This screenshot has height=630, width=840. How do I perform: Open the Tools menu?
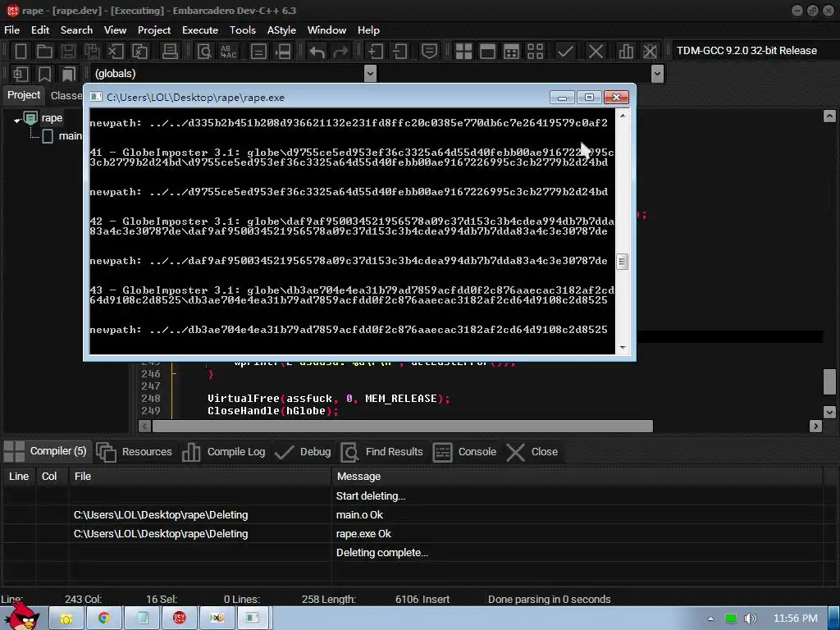tap(243, 30)
